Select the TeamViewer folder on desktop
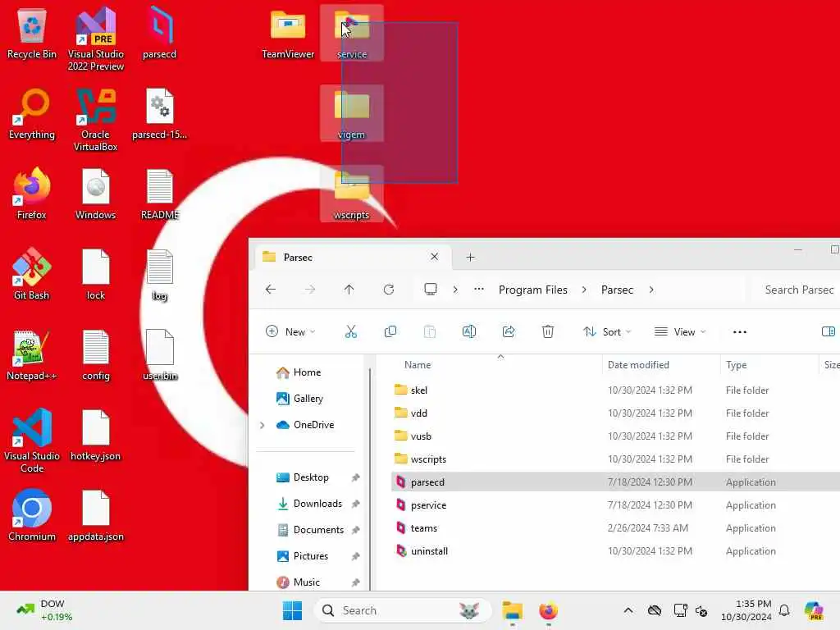840x630 pixels. click(288, 34)
